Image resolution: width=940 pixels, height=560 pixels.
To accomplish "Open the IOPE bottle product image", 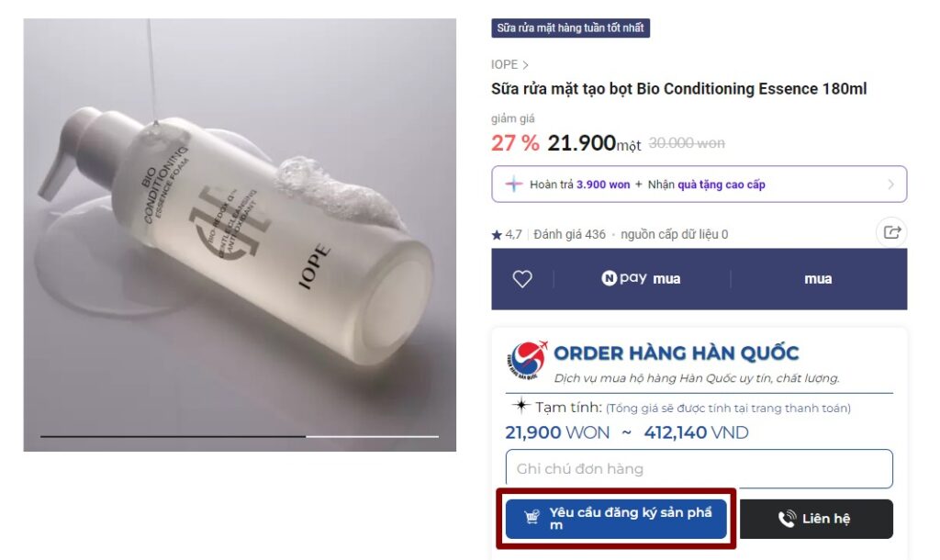I will click(x=240, y=230).
